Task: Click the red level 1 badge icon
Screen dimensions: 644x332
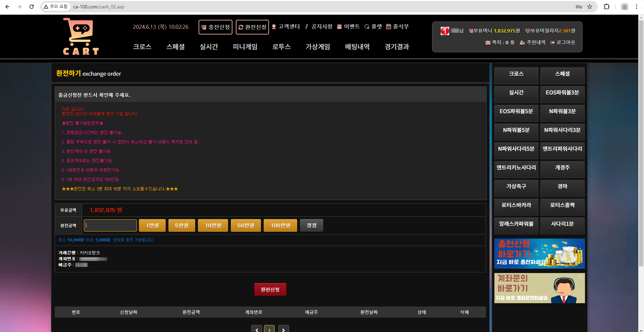Action: click(445, 31)
